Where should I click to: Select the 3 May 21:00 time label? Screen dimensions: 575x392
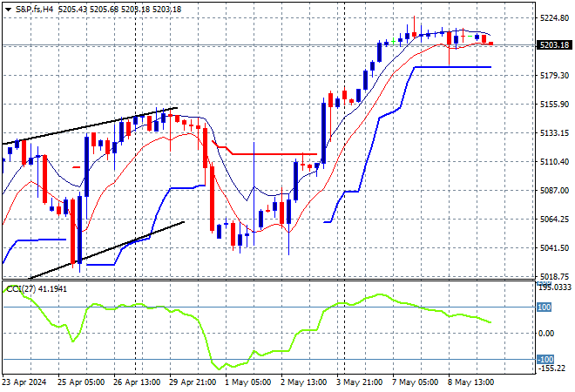click(x=359, y=382)
